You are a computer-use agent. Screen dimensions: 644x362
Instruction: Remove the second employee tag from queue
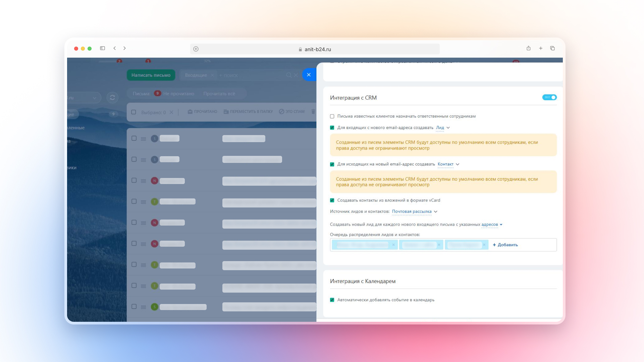(x=439, y=245)
